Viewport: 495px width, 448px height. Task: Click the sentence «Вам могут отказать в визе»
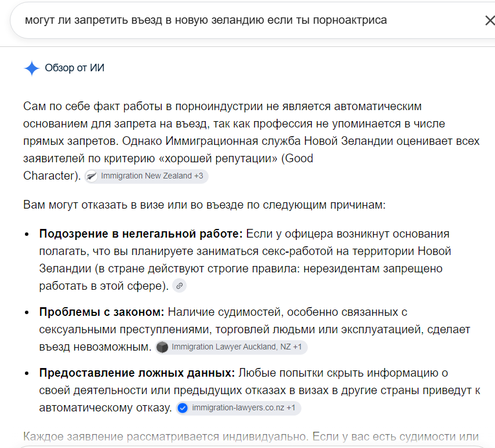click(x=204, y=205)
